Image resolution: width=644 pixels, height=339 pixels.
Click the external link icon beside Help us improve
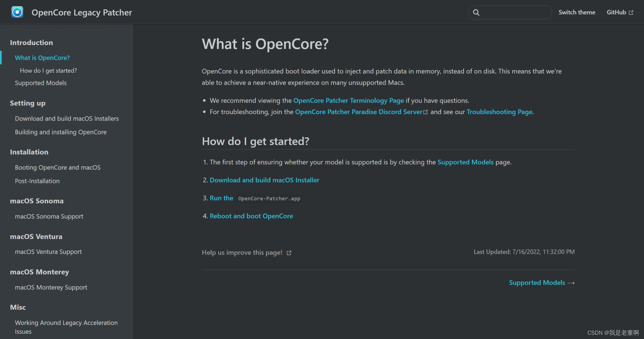[289, 253]
